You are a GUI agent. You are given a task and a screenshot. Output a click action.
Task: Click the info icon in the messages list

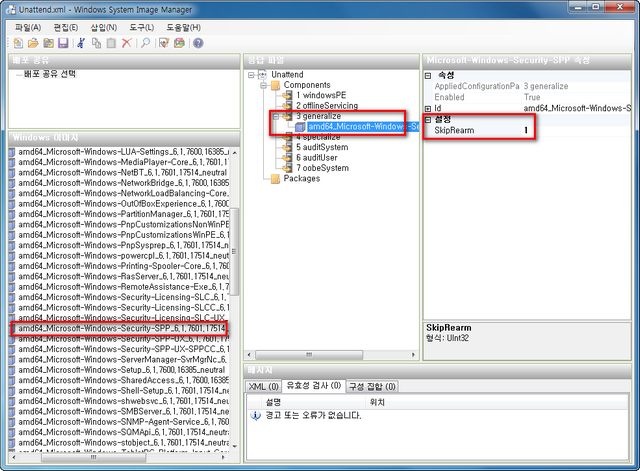256,416
